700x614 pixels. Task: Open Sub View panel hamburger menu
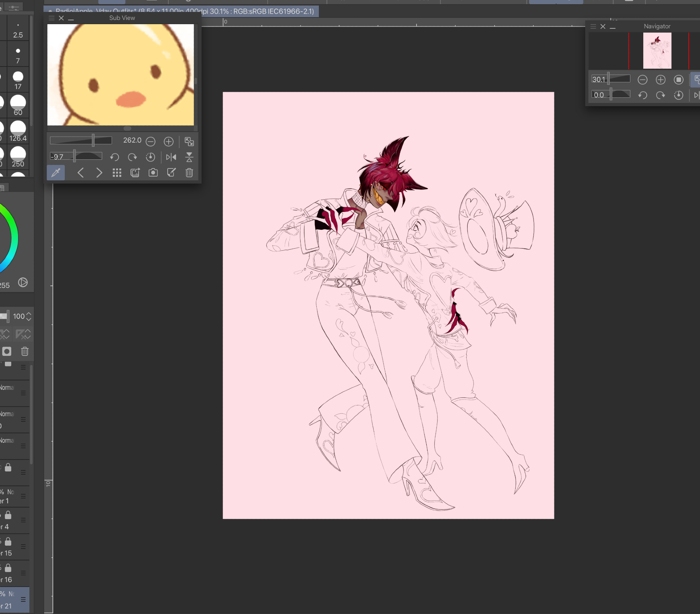point(52,18)
